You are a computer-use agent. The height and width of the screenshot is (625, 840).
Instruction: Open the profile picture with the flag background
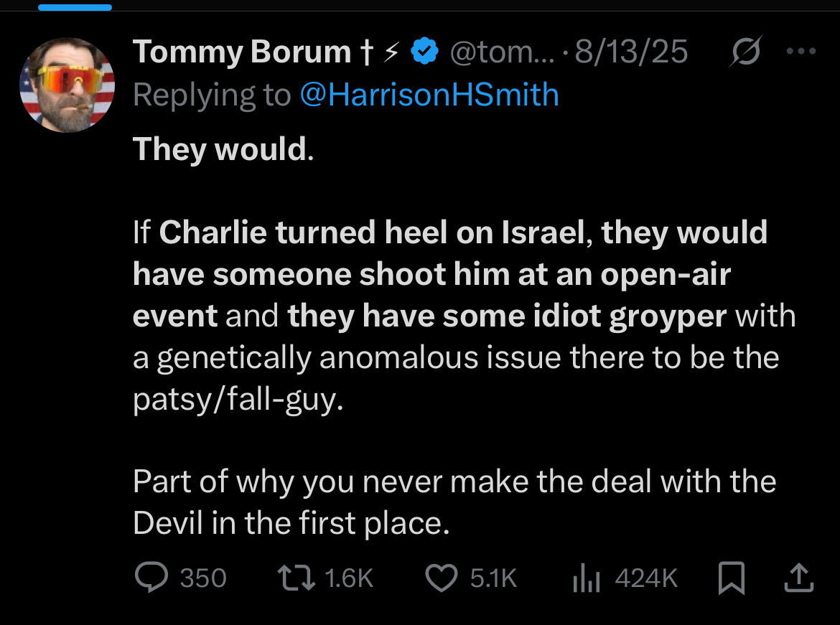pyautogui.click(x=67, y=85)
